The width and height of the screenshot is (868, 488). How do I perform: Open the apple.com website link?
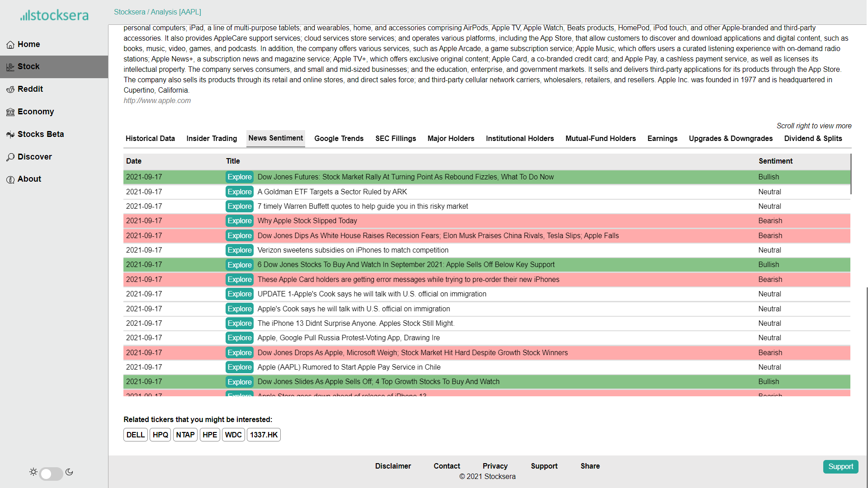157,101
